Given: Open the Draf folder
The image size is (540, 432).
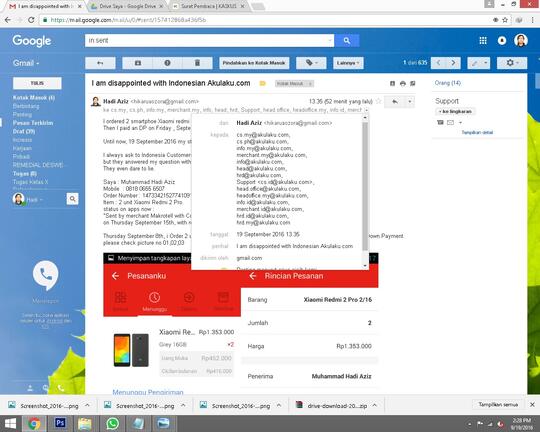Looking at the screenshot, I should (24, 131).
